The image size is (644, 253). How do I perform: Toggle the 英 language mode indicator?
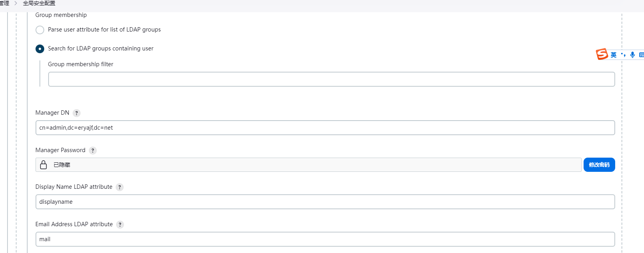[x=613, y=55]
